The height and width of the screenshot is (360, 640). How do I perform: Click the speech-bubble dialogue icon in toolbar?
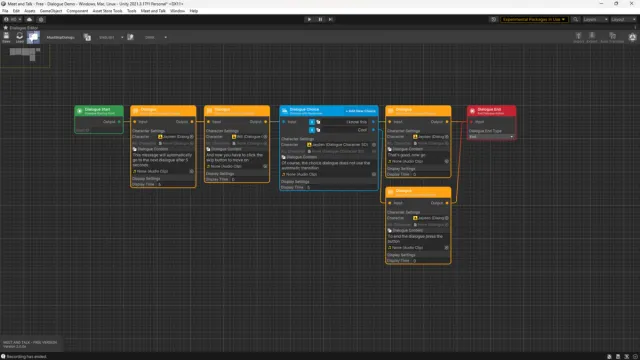point(33,37)
